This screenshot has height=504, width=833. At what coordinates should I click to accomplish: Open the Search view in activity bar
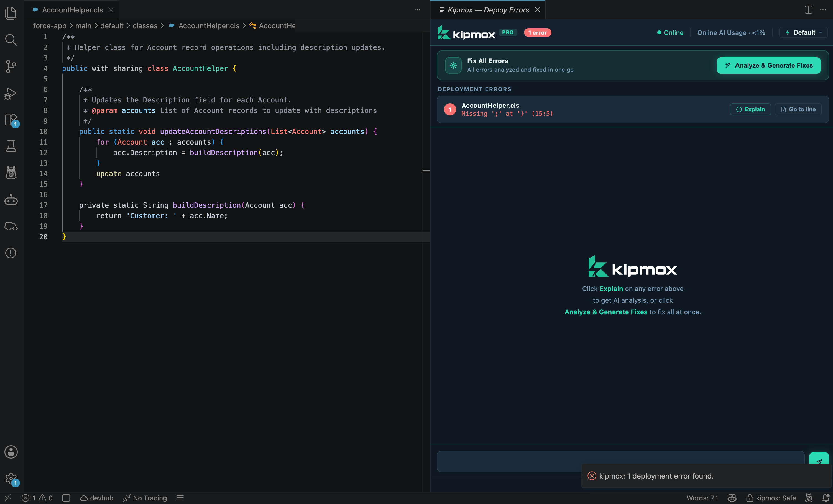[11, 40]
